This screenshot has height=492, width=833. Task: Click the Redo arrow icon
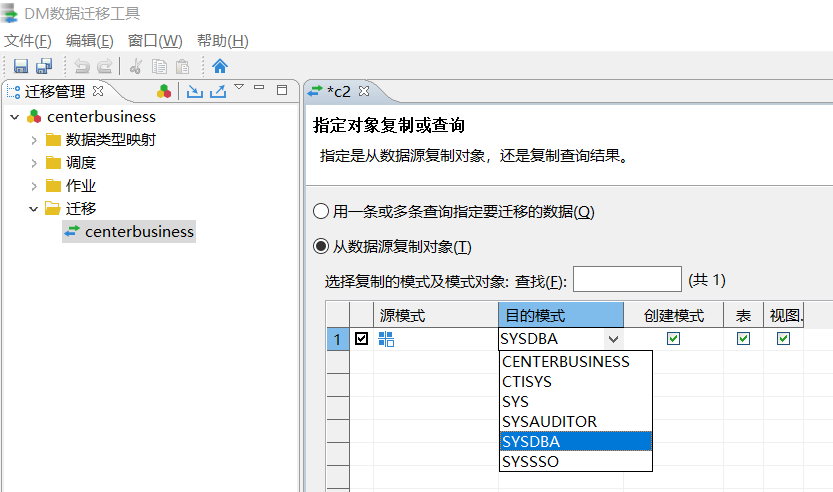pyautogui.click(x=105, y=66)
